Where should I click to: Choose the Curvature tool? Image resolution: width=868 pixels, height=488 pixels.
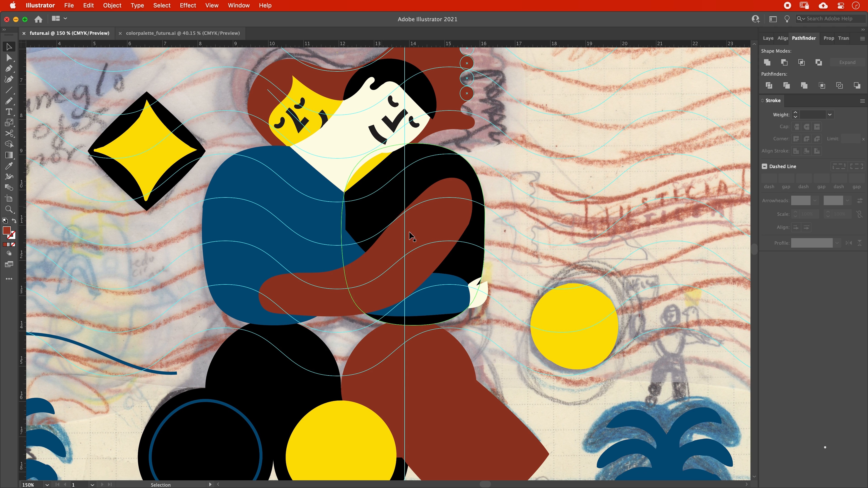(9, 80)
